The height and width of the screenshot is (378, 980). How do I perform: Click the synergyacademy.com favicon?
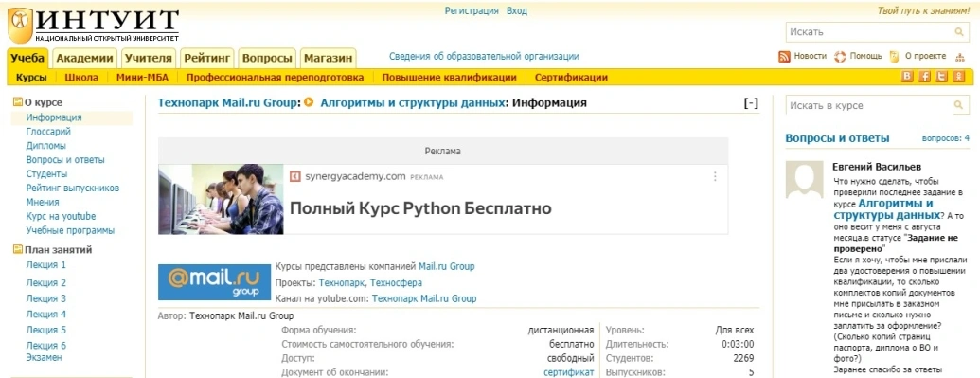click(x=295, y=176)
